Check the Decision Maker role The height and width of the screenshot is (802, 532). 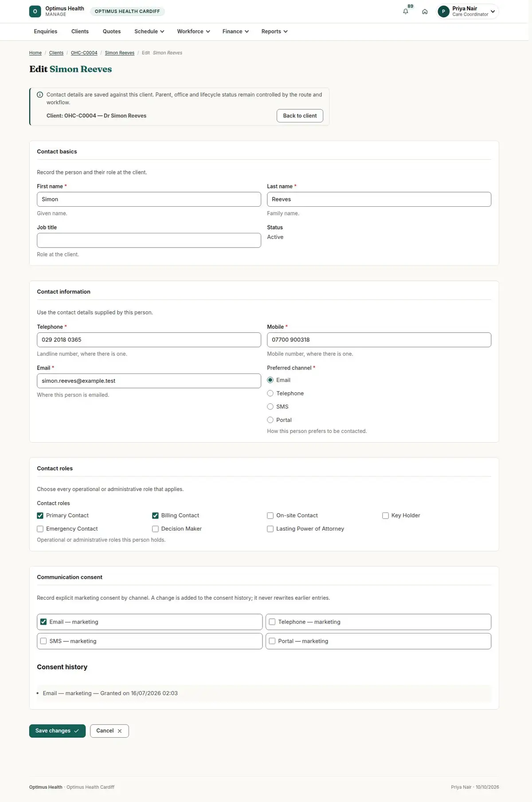[x=155, y=529]
